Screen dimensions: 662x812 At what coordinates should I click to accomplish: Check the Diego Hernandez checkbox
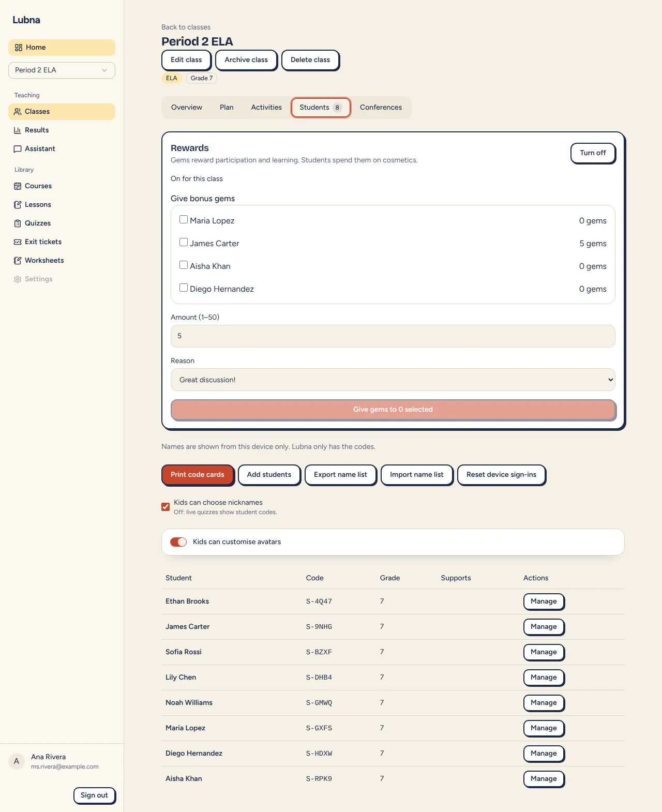pos(184,288)
